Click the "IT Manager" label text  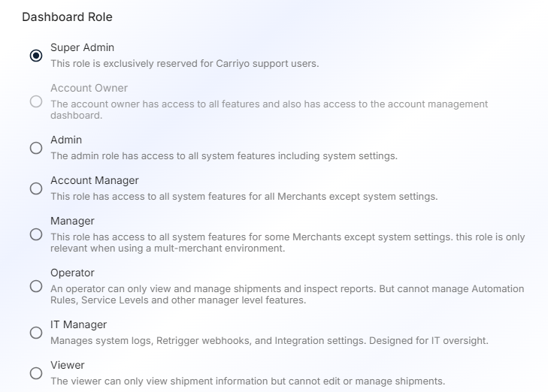click(78, 325)
